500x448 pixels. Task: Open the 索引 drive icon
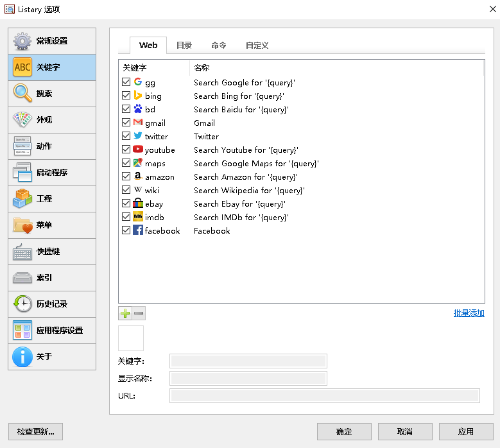pos(22,277)
